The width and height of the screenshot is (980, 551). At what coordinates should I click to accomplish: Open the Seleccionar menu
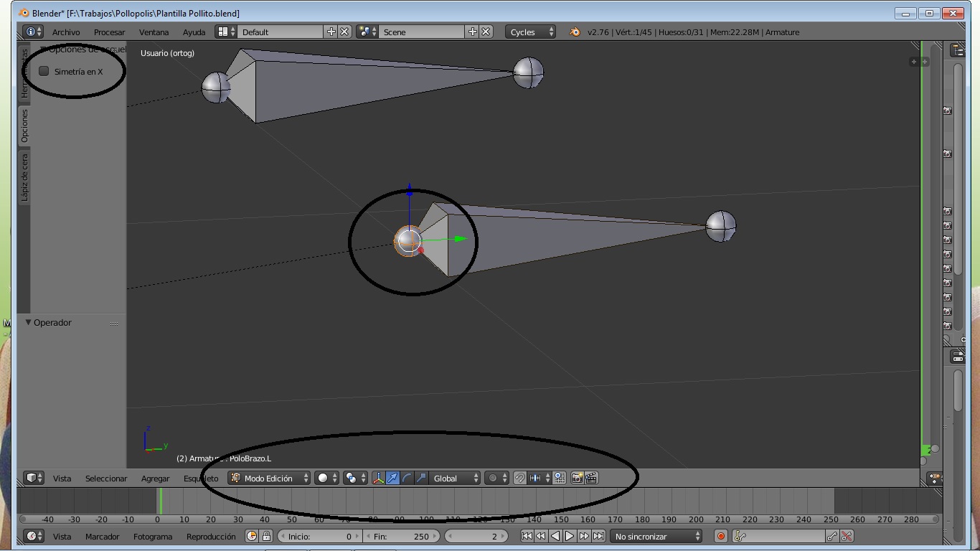(106, 479)
